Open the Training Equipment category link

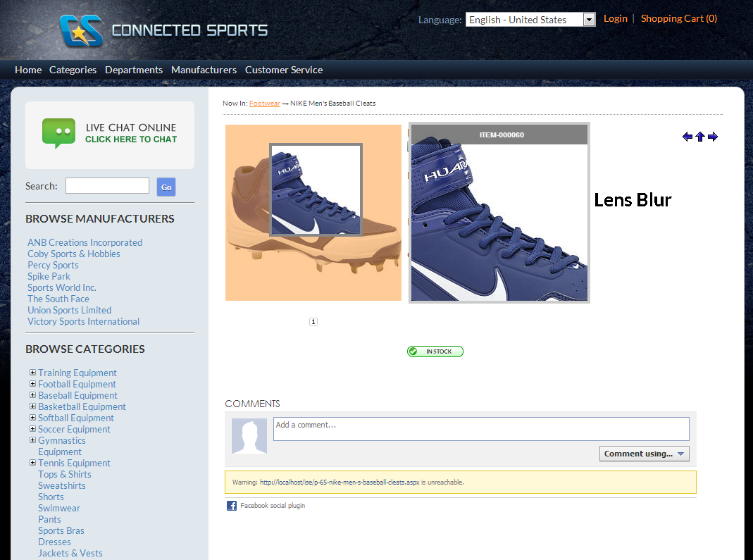[77, 373]
